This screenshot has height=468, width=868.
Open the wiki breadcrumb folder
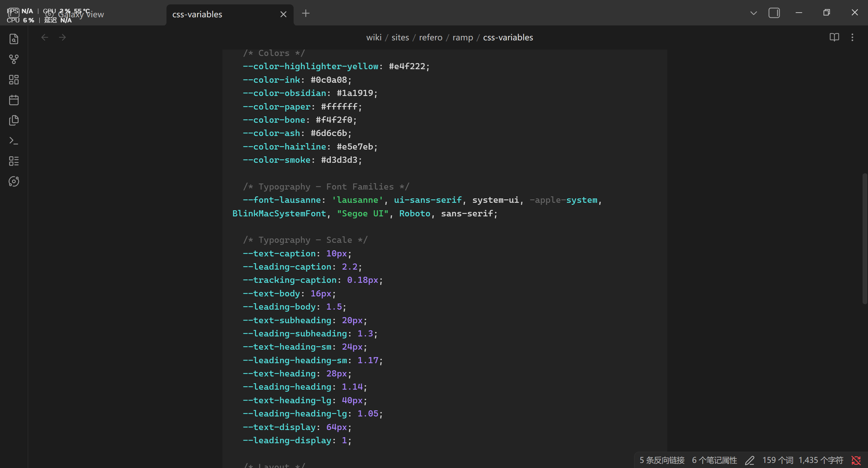374,37
